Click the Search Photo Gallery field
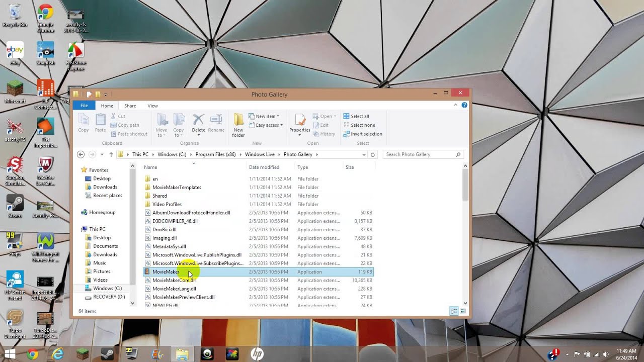The height and width of the screenshot is (362, 644). point(423,154)
